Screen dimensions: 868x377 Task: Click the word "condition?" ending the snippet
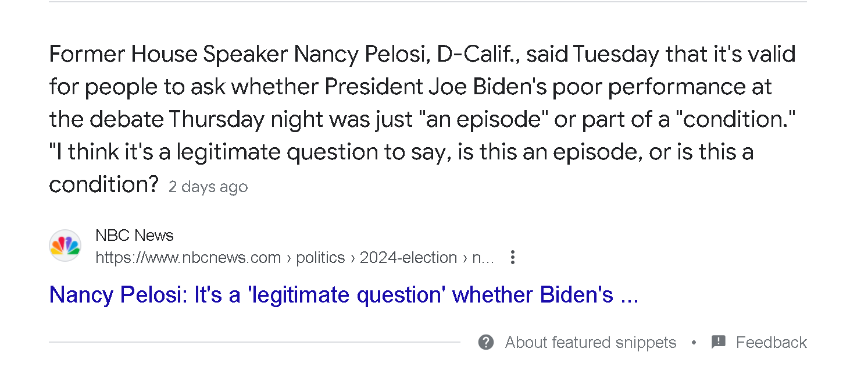[103, 184]
